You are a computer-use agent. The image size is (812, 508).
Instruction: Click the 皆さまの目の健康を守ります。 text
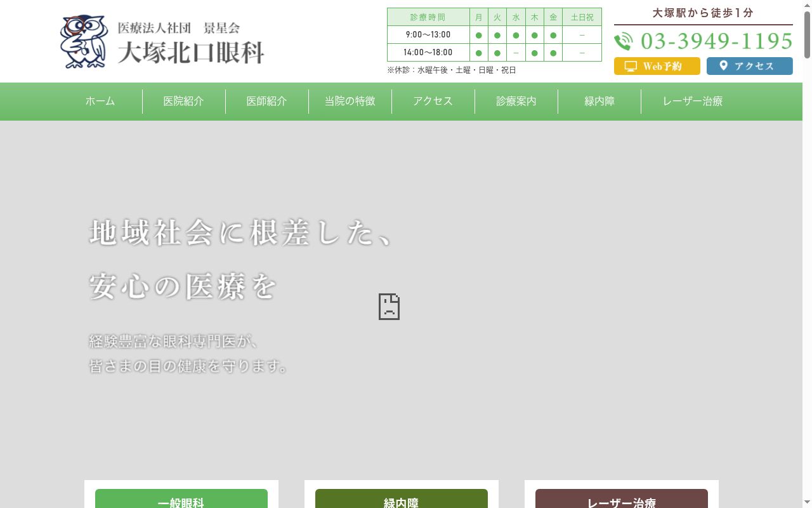coord(188,366)
